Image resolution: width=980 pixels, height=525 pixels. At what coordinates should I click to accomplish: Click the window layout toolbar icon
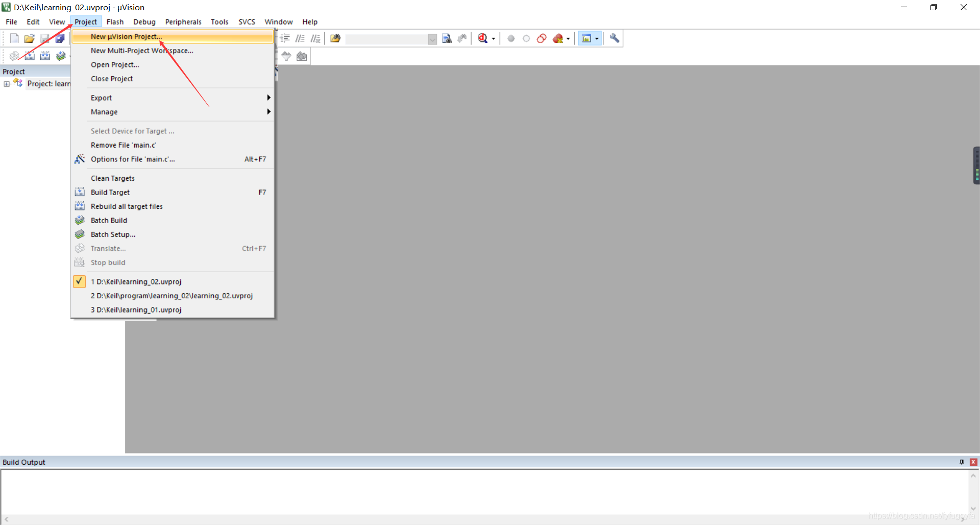586,38
